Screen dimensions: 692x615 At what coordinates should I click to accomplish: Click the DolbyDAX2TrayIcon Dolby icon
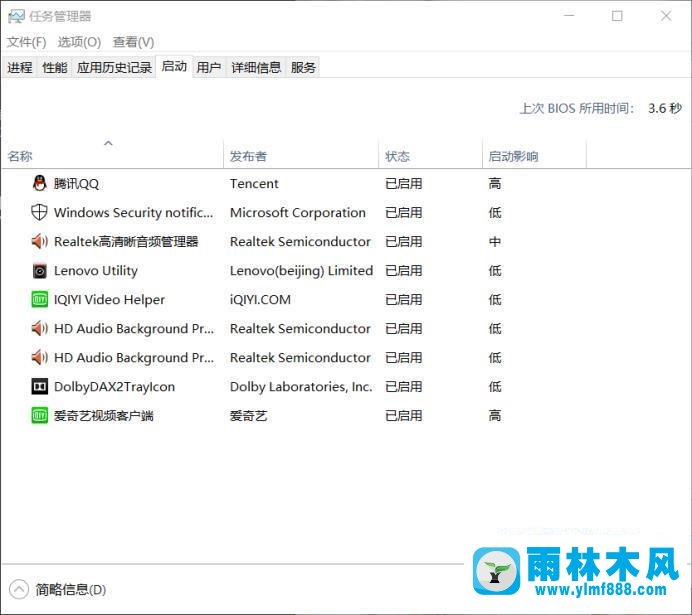[x=39, y=386]
